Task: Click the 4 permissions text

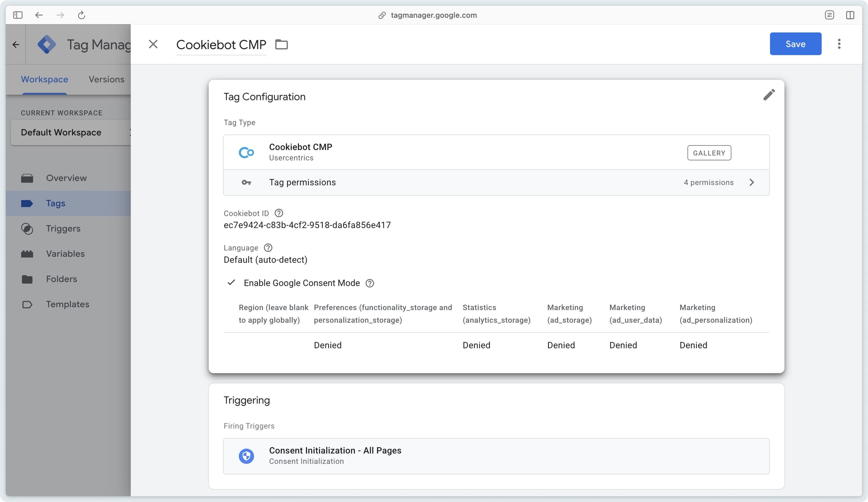Action: point(709,182)
